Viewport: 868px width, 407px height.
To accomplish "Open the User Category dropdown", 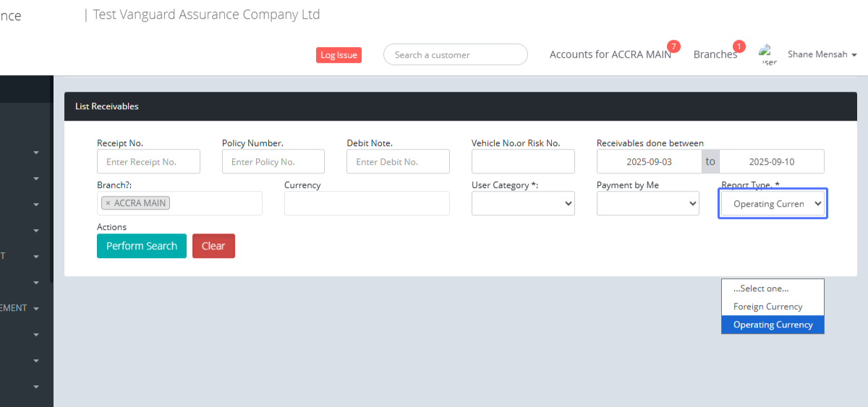I will (523, 204).
